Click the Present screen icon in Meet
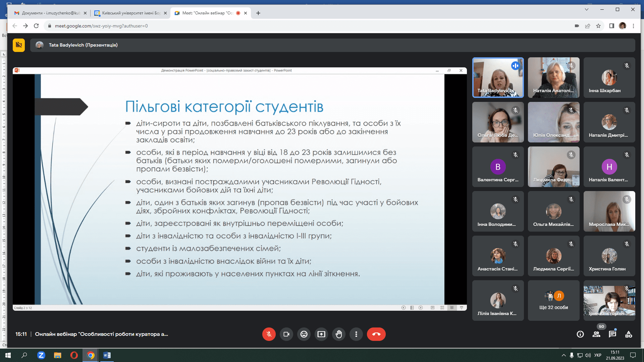Screen dimensions: 644x362 (321, 334)
